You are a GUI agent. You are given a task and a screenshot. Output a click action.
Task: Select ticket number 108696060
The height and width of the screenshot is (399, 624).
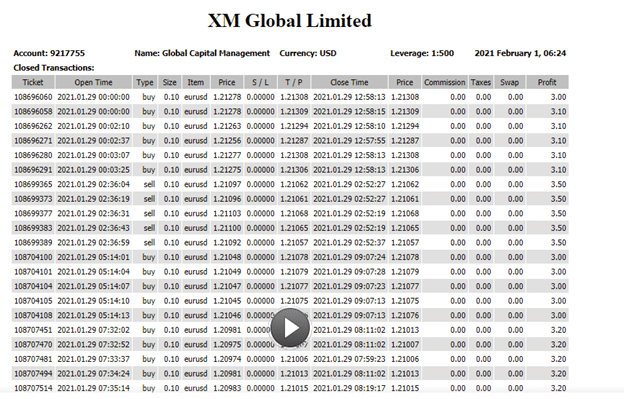pos(33,97)
